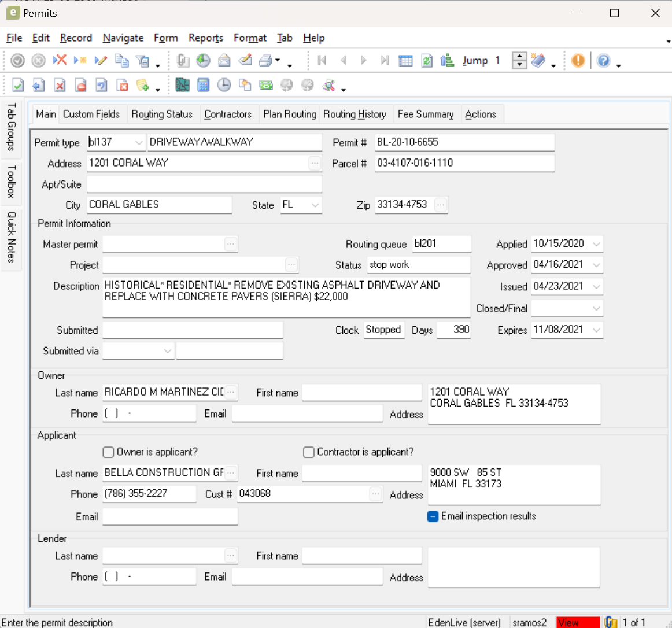Click the grid table view icon
This screenshot has width=672, height=628.
406,61
